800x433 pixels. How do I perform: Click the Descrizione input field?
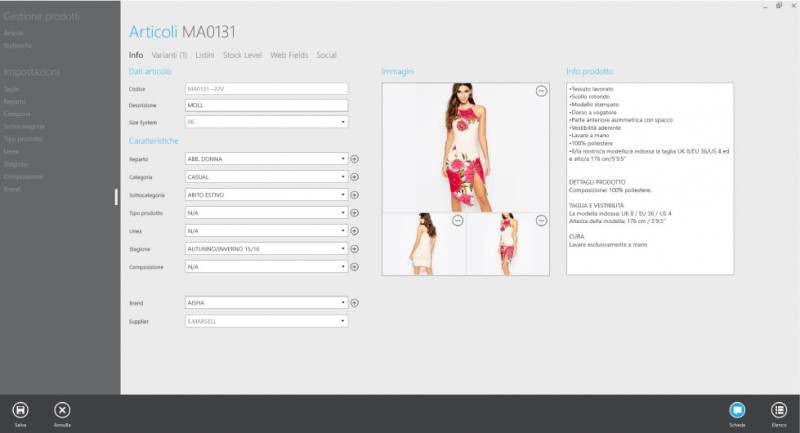(x=266, y=105)
